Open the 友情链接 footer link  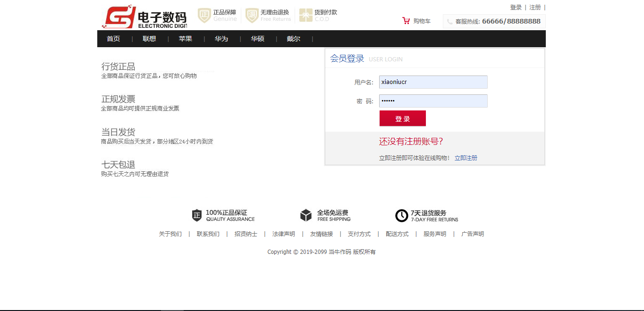pos(322,234)
